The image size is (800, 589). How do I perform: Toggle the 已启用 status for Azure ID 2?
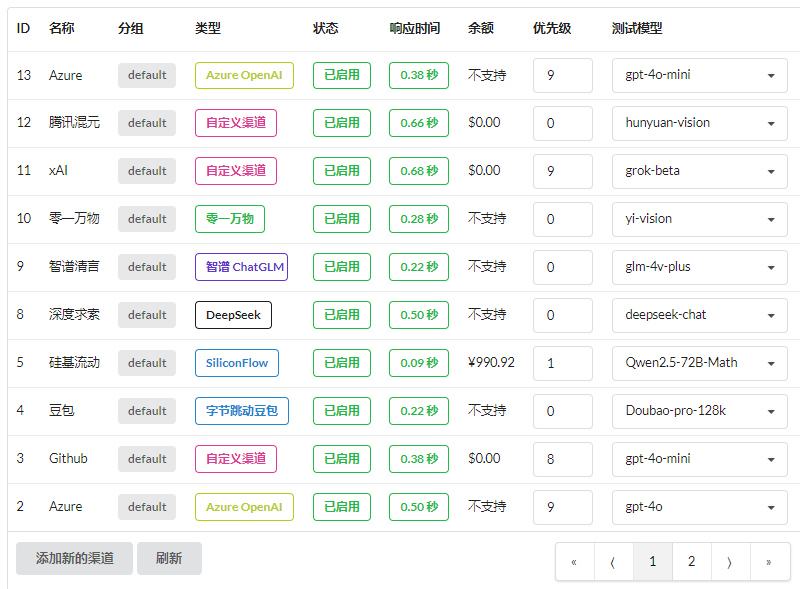(x=342, y=507)
